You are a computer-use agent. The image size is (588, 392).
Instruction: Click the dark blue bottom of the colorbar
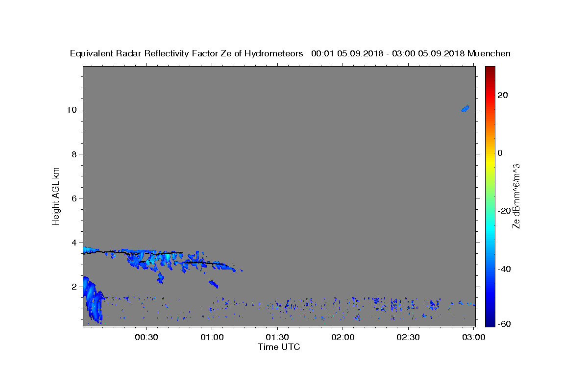[490, 323]
